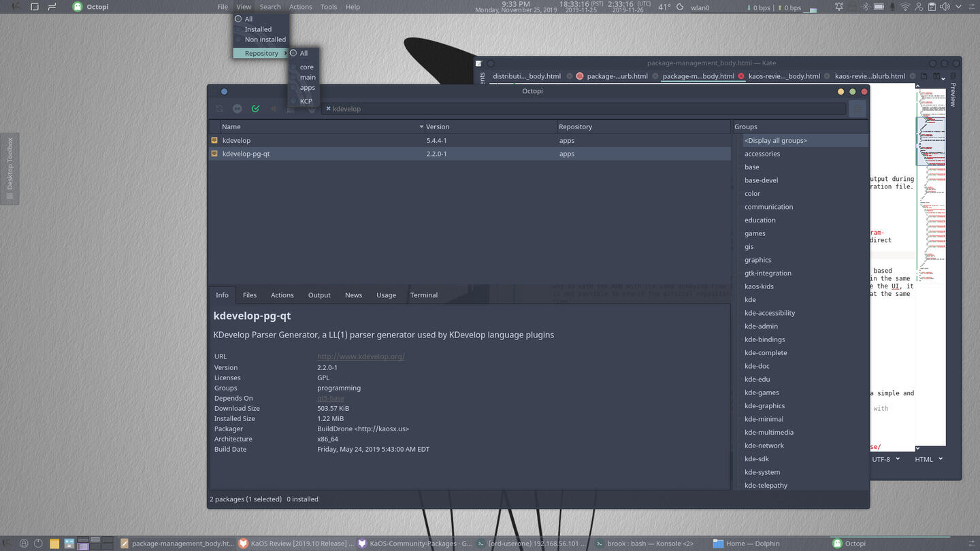Click the qt5-base dependency link
980x551 pixels.
(331, 398)
